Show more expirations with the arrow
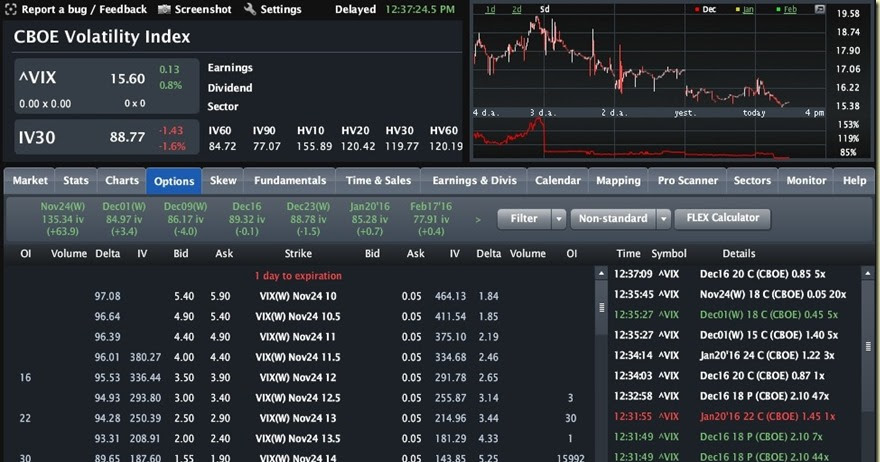The height and width of the screenshot is (462, 880). click(478, 219)
